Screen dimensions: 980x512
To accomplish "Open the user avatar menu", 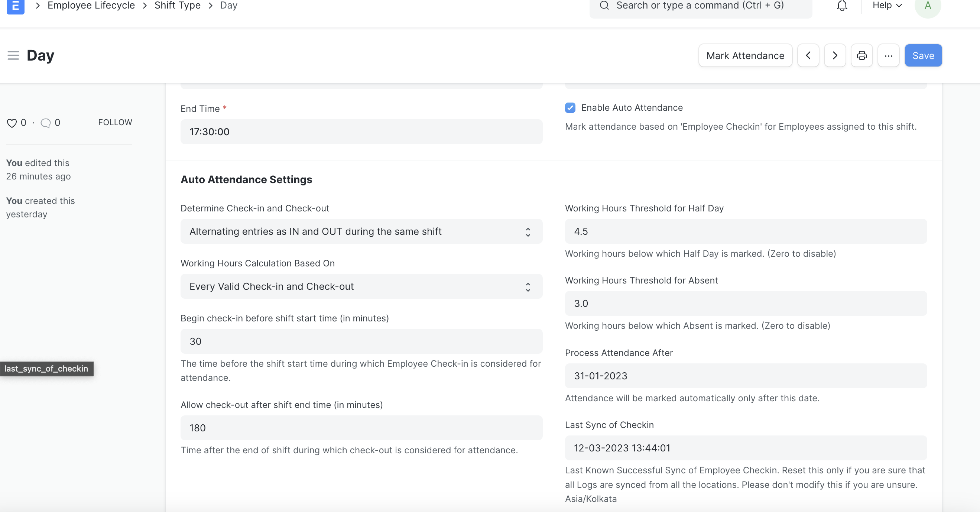I will point(928,6).
